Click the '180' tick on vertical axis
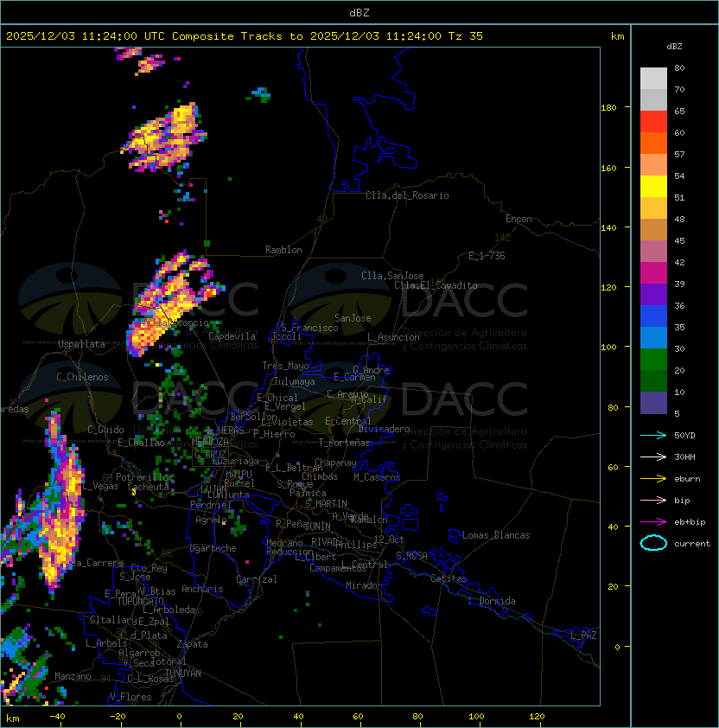719x728 pixels. tap(608, 107)
